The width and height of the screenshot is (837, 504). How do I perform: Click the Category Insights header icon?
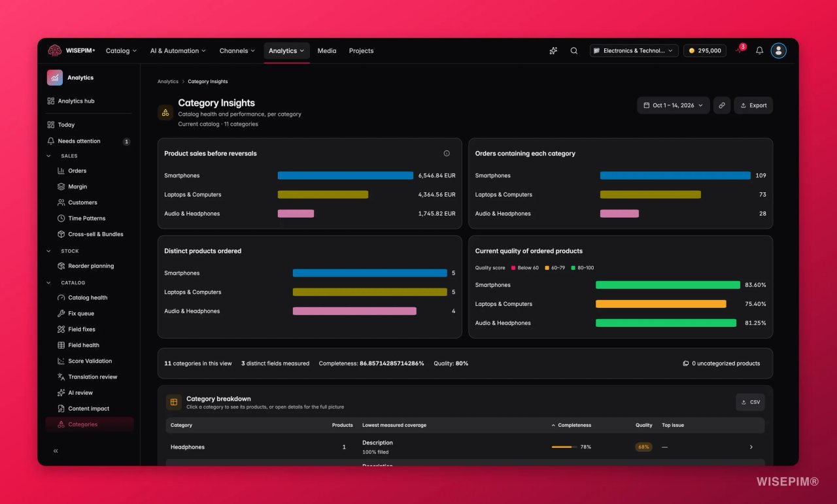pos(165,112)
